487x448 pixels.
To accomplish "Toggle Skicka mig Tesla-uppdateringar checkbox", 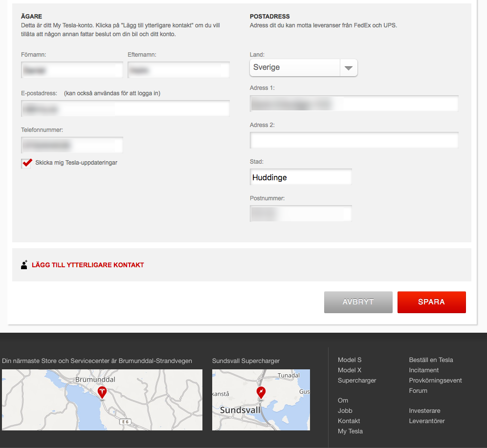I will click(x=27, y=163).
